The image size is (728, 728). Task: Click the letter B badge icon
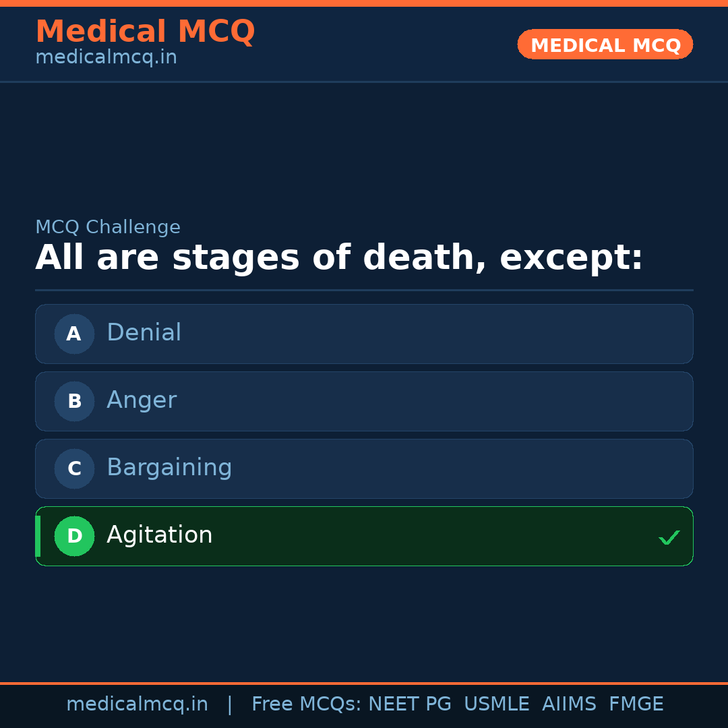74,400
